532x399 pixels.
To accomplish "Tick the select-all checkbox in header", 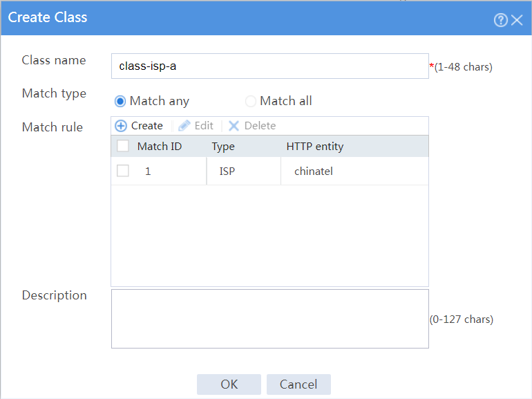I will [122, 146].
